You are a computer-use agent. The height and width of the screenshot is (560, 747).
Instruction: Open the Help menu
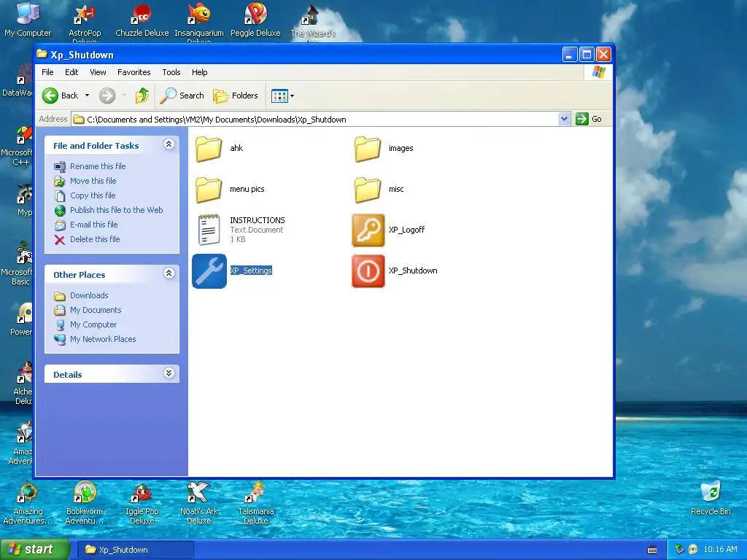[200, 72]
